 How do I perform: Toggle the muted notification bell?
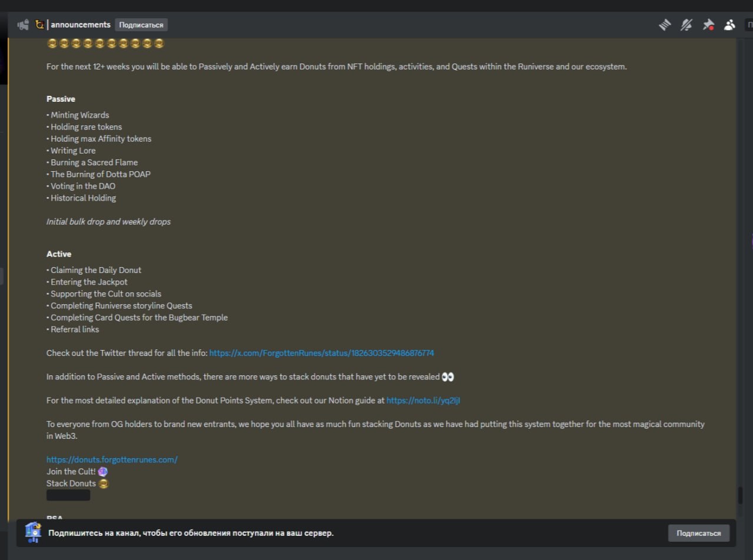[x=687, y=25]
